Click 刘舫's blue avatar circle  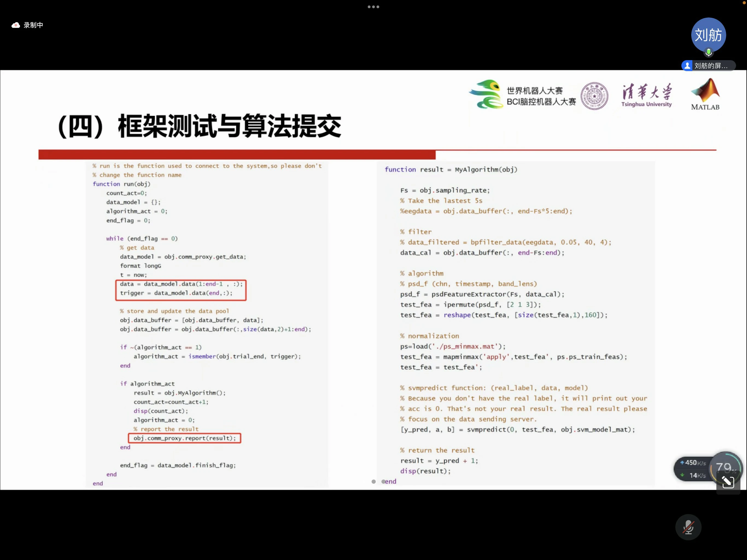(708, 35)
